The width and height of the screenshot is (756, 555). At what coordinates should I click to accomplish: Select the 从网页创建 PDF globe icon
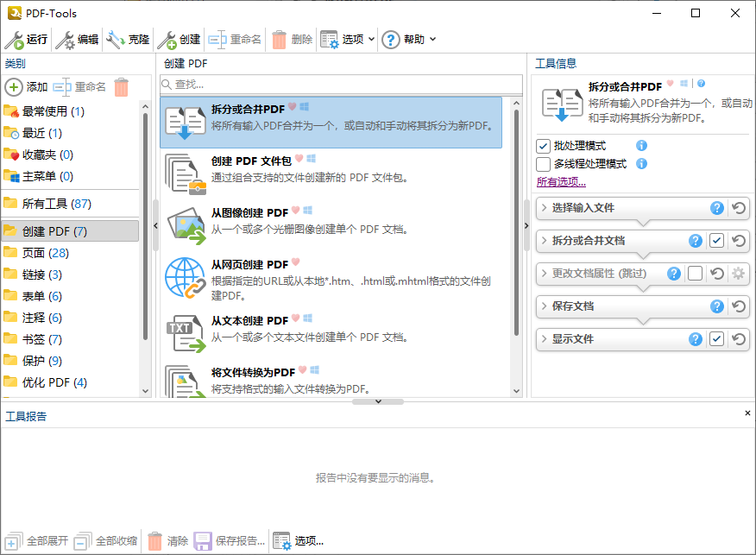click(x=186, y=278)
